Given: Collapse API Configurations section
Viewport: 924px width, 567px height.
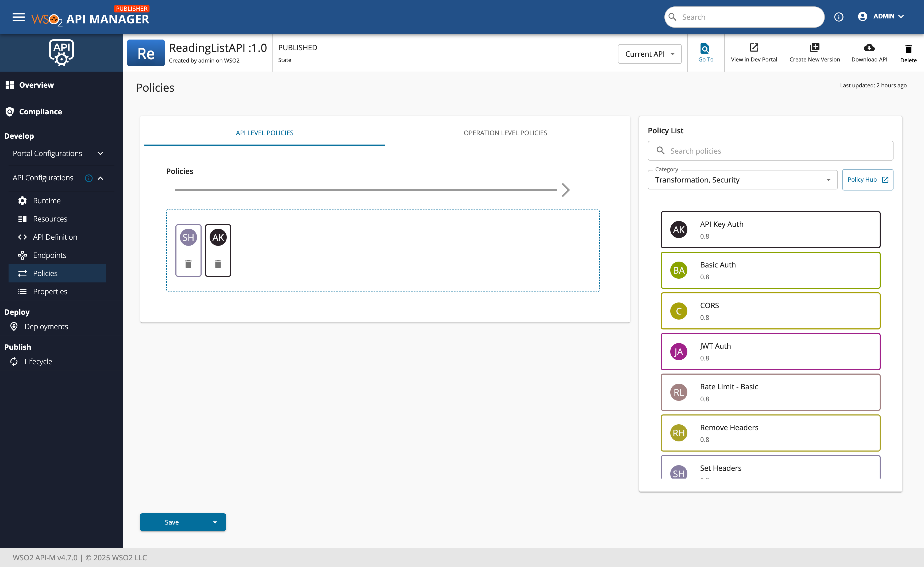Looking at the screenshot, I should (x=101, y=178).
